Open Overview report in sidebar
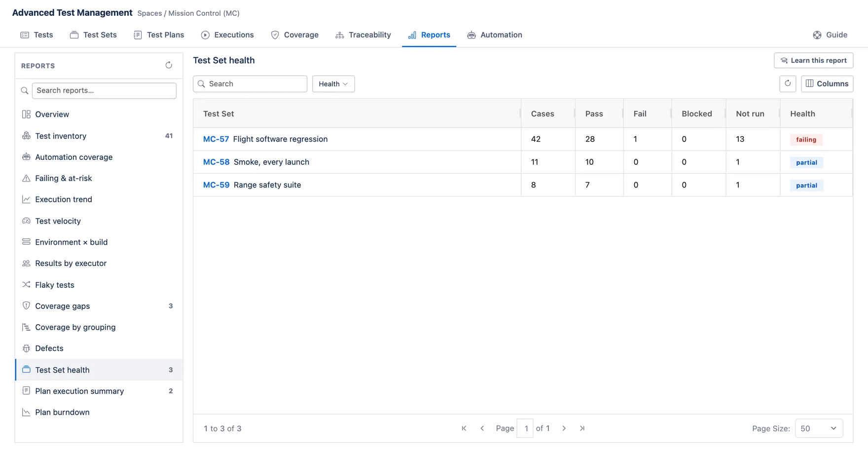 99,114
